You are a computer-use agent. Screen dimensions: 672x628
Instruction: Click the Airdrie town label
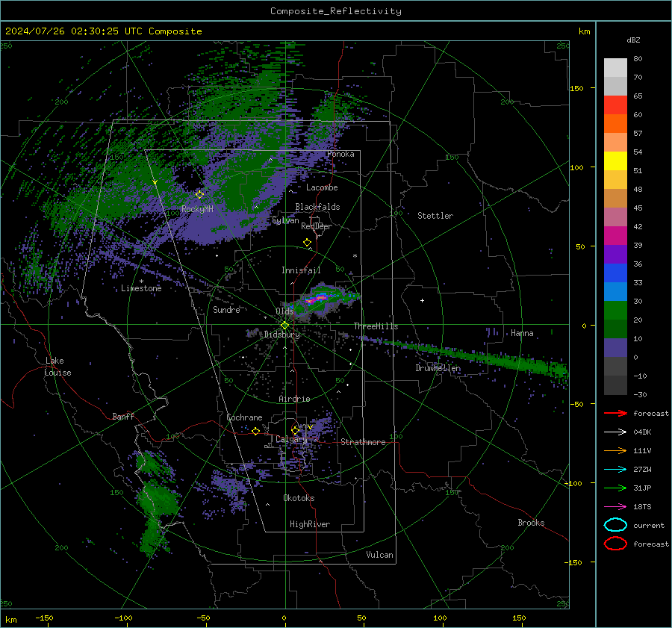tap(294, 399)
